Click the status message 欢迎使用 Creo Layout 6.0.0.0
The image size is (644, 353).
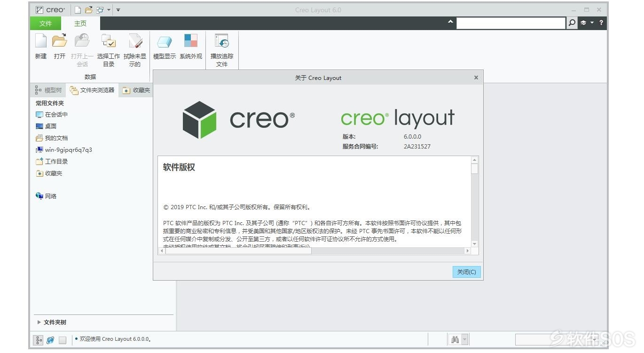(x=115, y=339)
